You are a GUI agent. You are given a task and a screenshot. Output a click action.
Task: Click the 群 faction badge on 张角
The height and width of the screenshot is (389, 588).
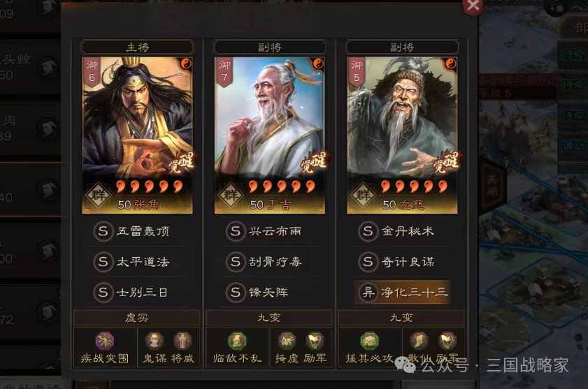(x=98, y=195)
